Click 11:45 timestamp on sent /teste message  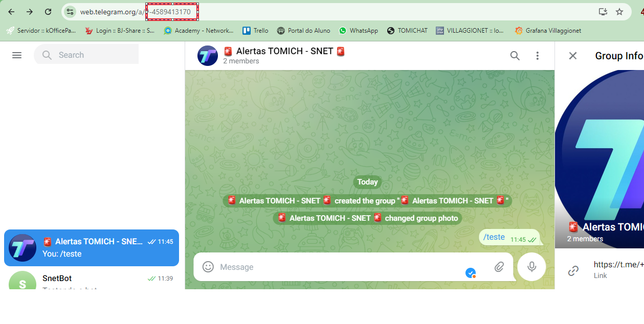point(518,240)
